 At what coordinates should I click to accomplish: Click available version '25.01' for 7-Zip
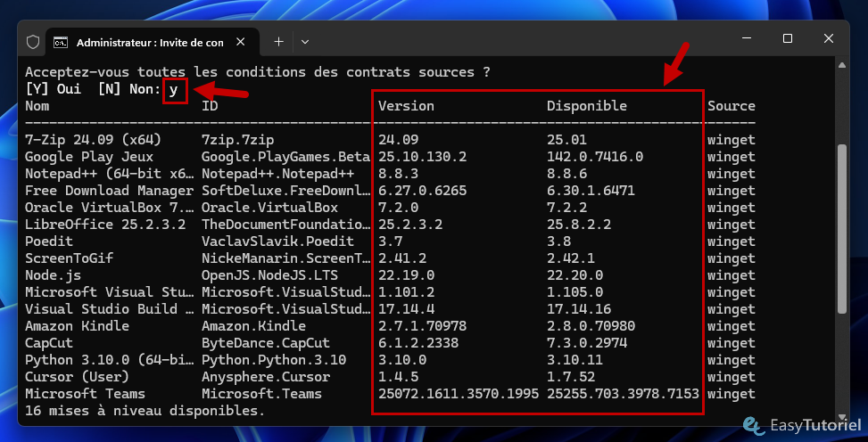point(566,140)
